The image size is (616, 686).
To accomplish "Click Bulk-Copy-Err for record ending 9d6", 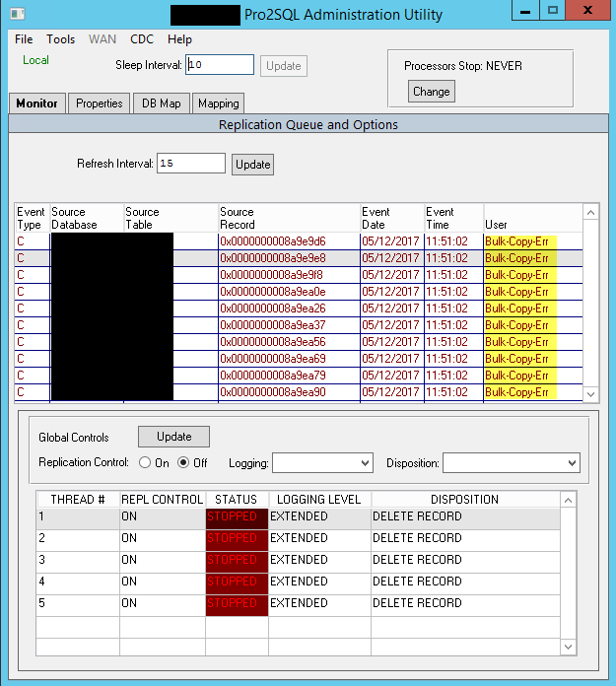I will [516, 241].
